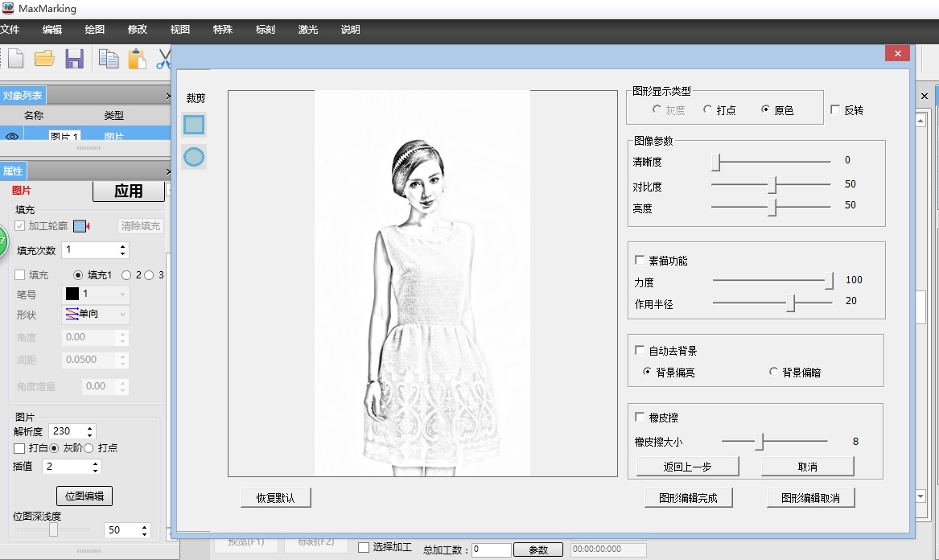Increase the 解析度 value with stepper

pyautogui.click(x=90, y=428)
